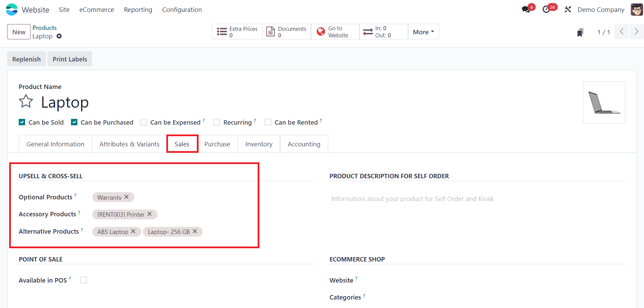Click the Alternative Products tag field
Image resolution: width=644 pixels, height=308 pixels.
pyautogui.click(x=203, y=232)
